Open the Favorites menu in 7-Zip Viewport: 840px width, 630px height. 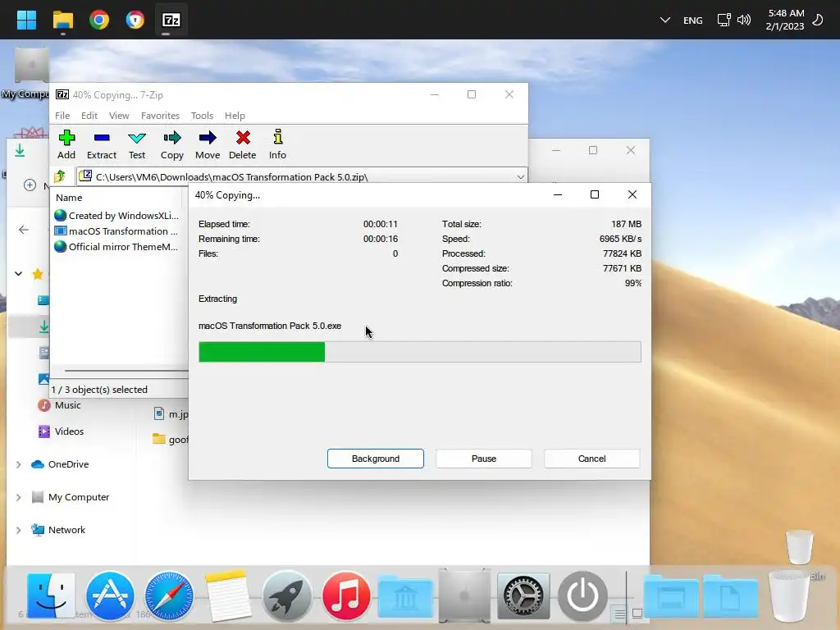click(x=160, y=116)
